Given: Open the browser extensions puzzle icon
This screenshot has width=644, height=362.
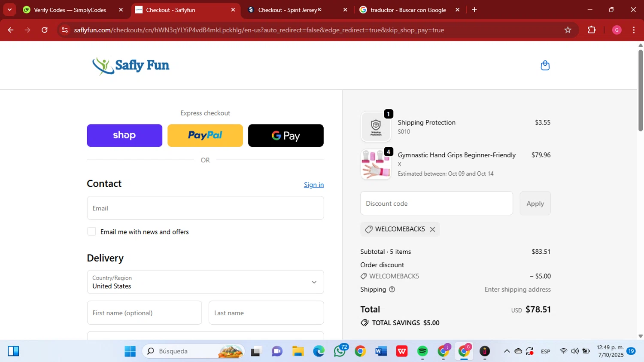Looking at the screenshot, I should 592,30.
